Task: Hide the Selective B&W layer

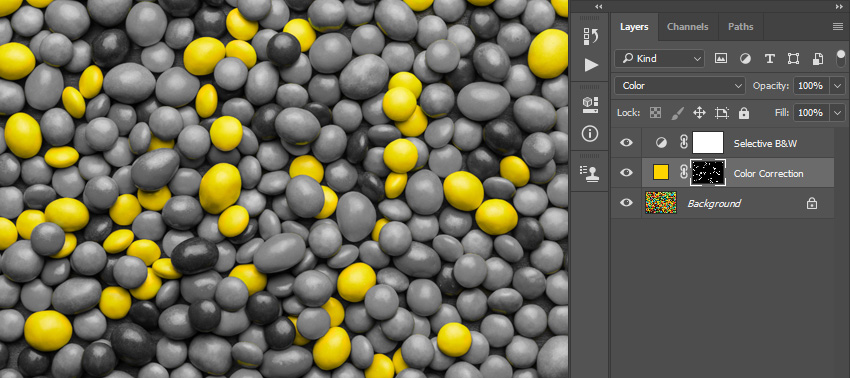Action: (626, 143)
